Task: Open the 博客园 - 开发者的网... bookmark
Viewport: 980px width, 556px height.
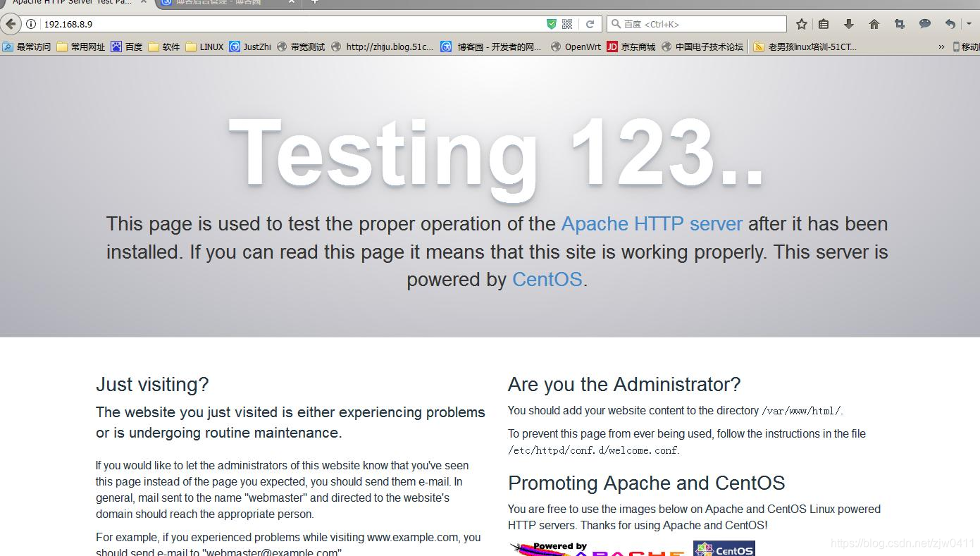Action: coord(491,47)
